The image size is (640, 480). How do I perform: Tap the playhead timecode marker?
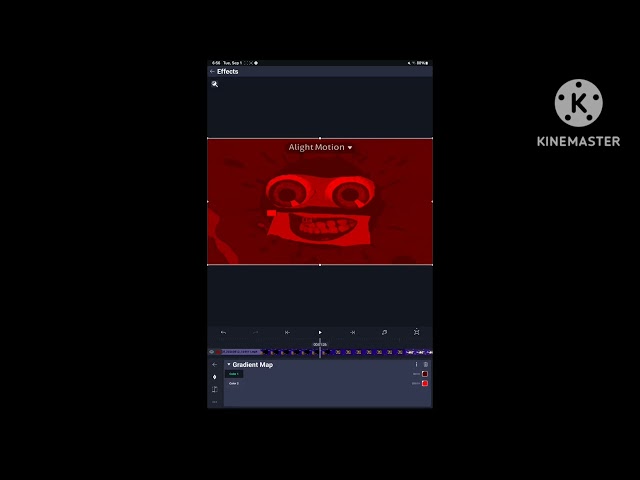(x=320, y=344)
